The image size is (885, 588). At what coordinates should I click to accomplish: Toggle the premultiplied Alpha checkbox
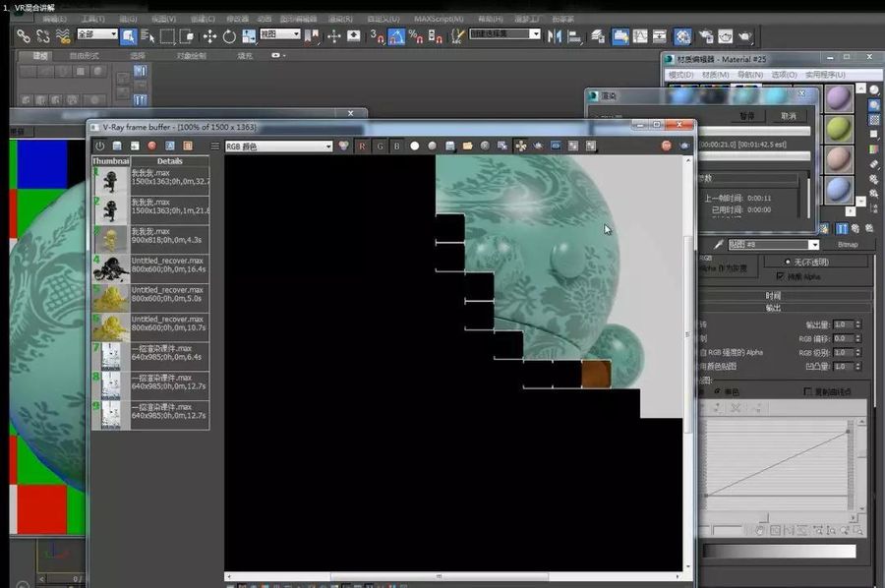pyautogui.click(x=780, y=276)
